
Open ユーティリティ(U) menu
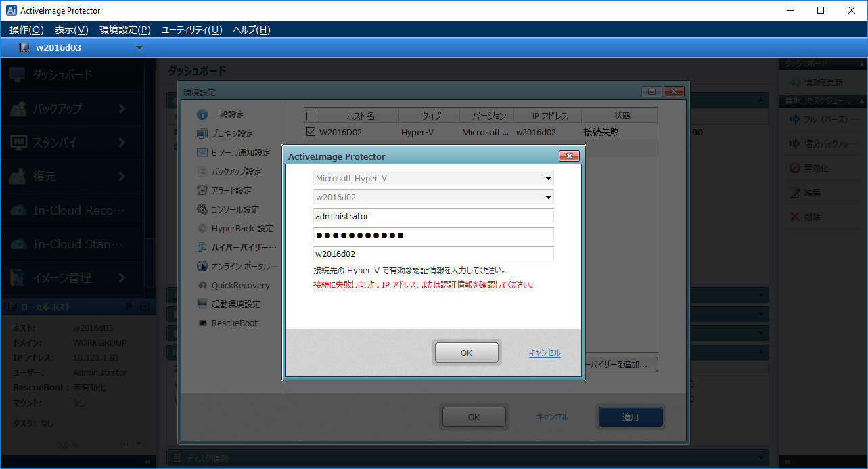tap(191, 30)
